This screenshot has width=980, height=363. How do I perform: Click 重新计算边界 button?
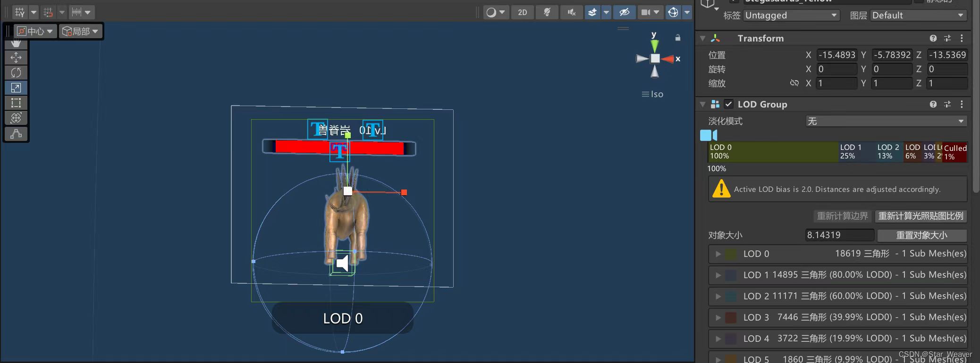point(843,216)
